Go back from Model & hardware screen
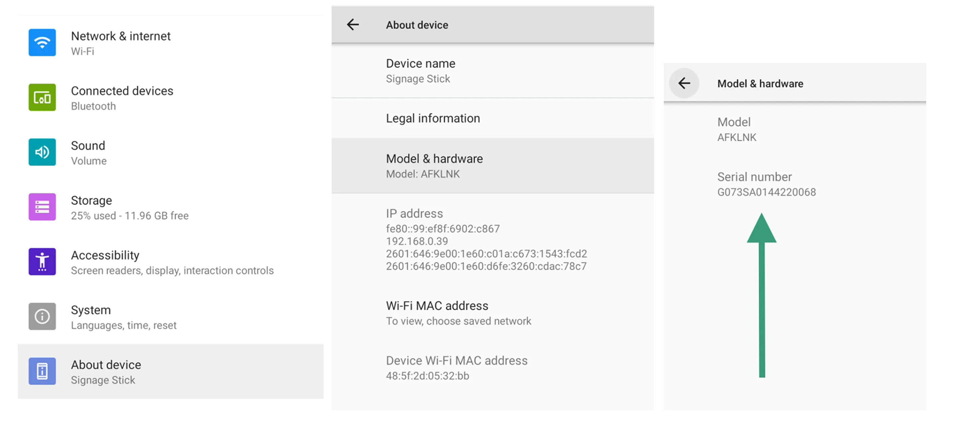Viewport: 980px width, 432px height. click(x=684, y=83)
